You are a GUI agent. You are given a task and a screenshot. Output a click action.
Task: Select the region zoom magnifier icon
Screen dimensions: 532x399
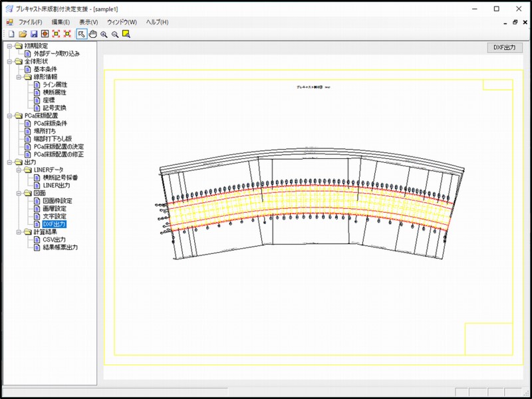click(x=124, y=33)
